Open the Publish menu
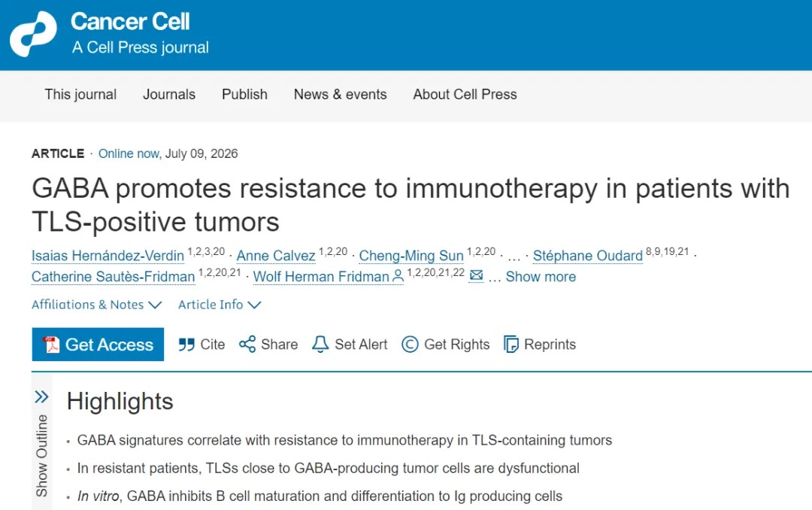 pos(244,94)
